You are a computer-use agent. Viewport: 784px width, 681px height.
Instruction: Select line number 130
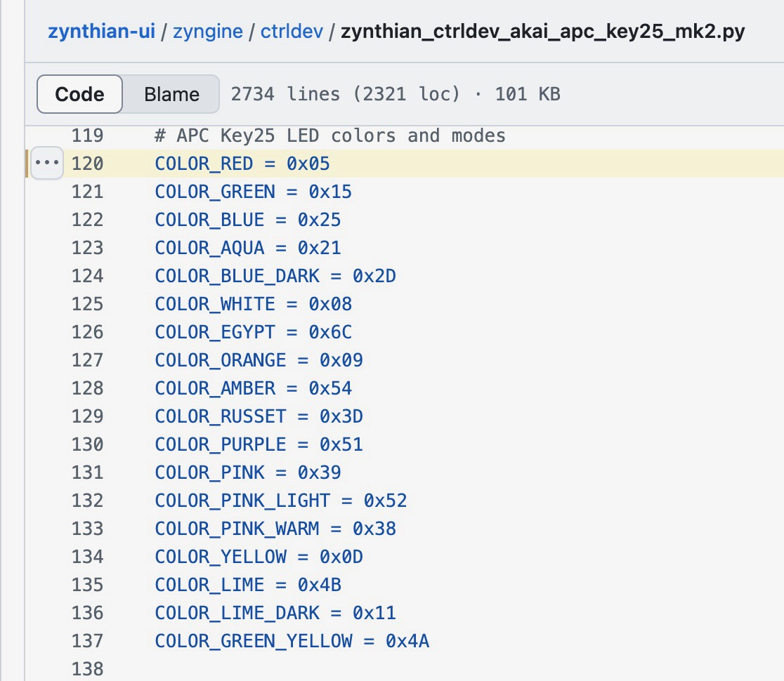coord(88,444)
